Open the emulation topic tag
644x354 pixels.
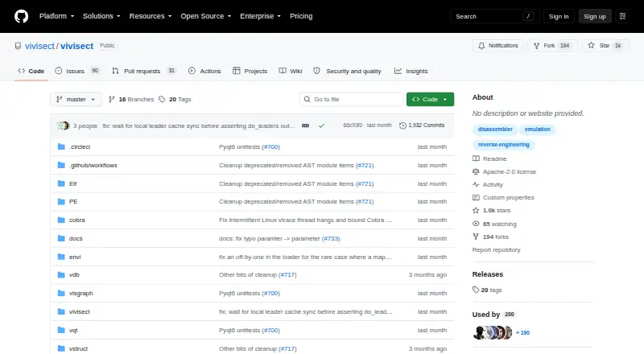click(537, 130)
